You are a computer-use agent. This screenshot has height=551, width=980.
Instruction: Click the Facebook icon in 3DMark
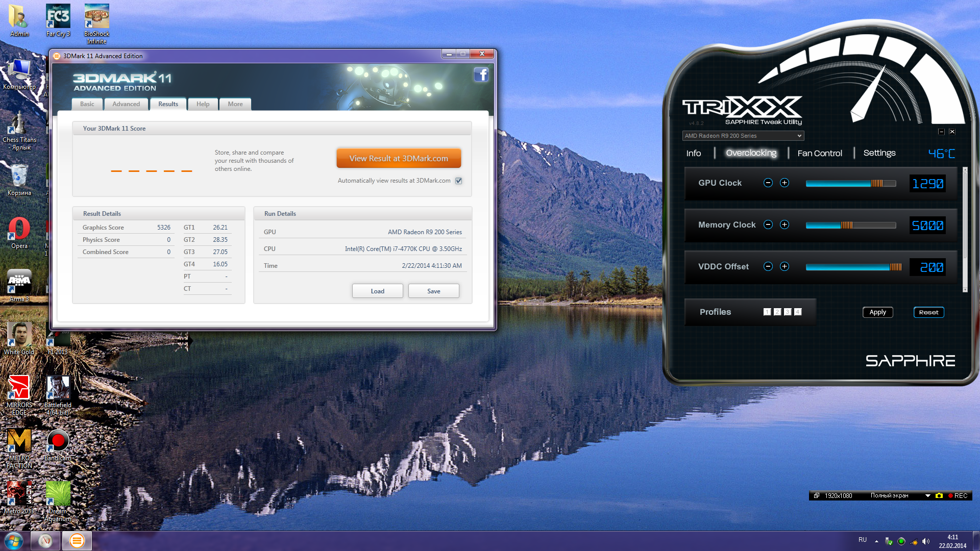tap(481, 75)
